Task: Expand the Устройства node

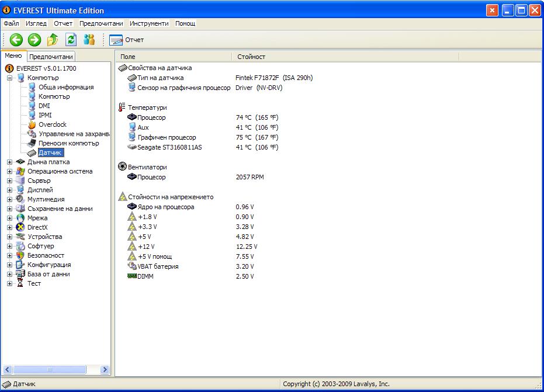Action: coord(10,237)
